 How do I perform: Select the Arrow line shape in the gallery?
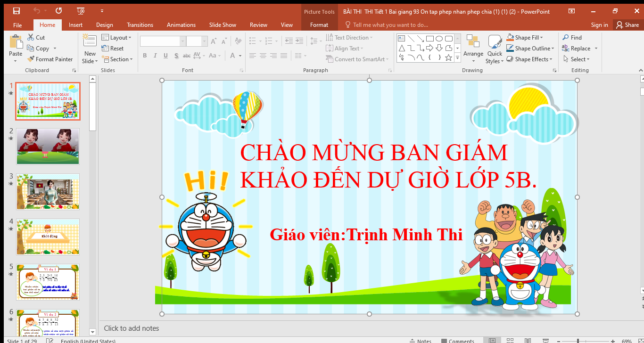[421, 39]
